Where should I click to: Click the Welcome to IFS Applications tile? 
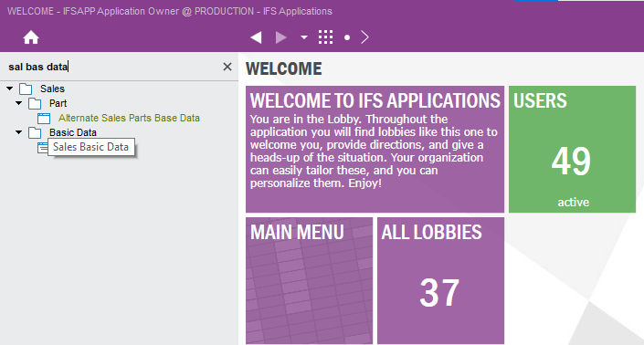(375, 150)
